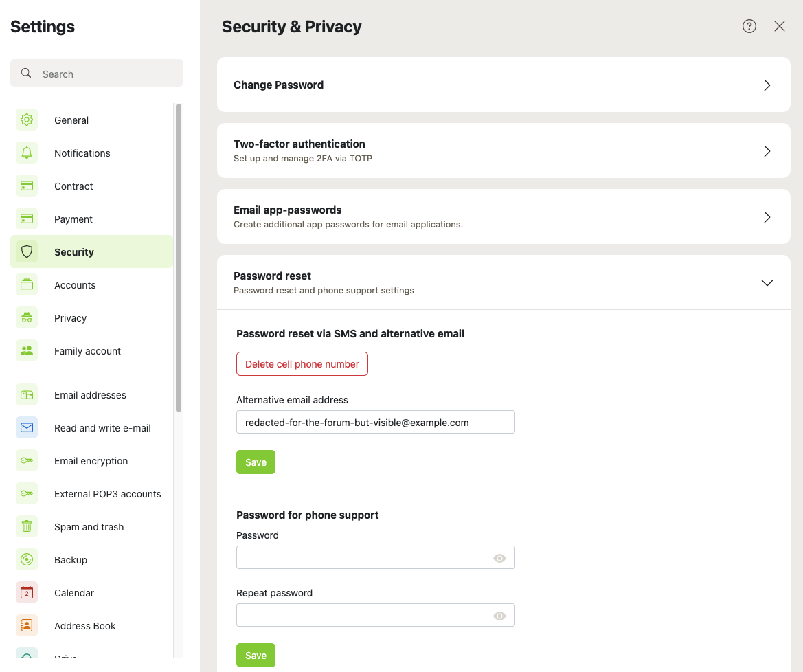The image size is (803, 672).
Task: Click Delete cell phone number button
Action: coord(302,363)
